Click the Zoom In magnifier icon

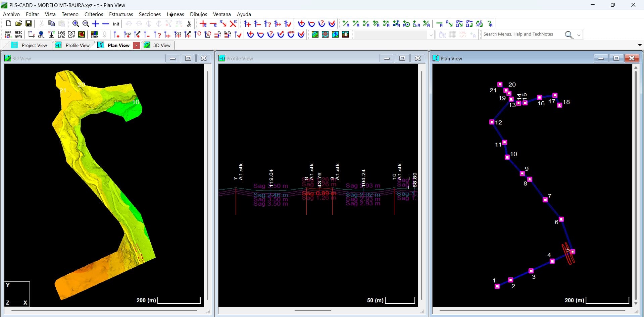76,24
